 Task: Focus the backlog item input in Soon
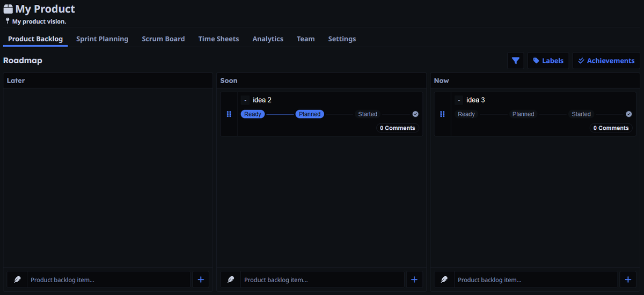click(x=322, y=279)
